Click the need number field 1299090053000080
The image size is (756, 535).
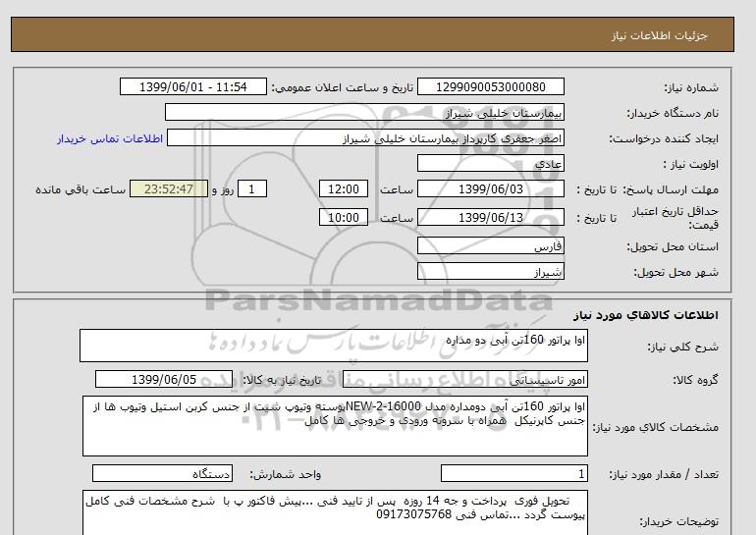coord(490,87)
